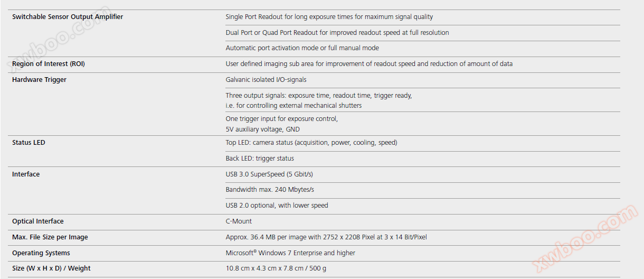Click the Bandwidth max. 240 Mbytes/s line

pos(270,190)
